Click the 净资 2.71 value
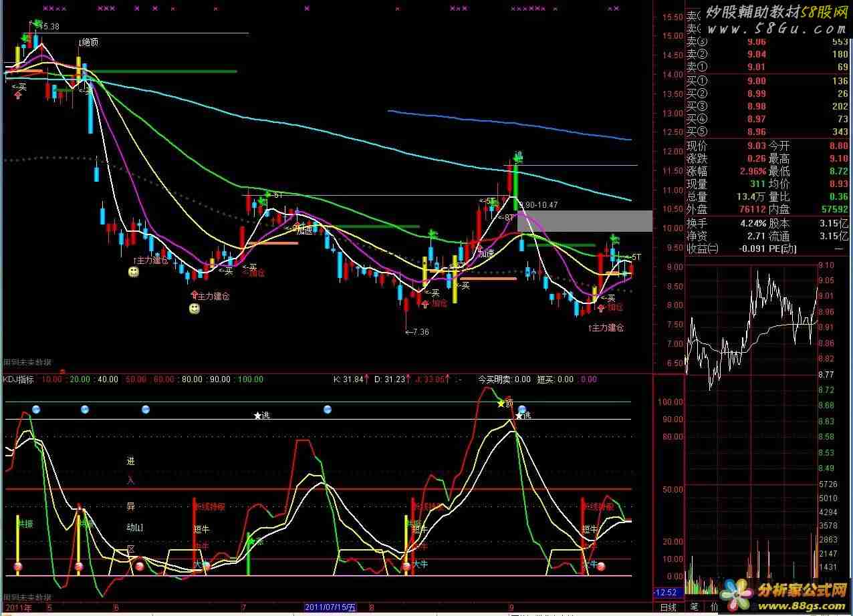Image resolution: width=853 pixels, height=616 pixels. click(756, 236)
